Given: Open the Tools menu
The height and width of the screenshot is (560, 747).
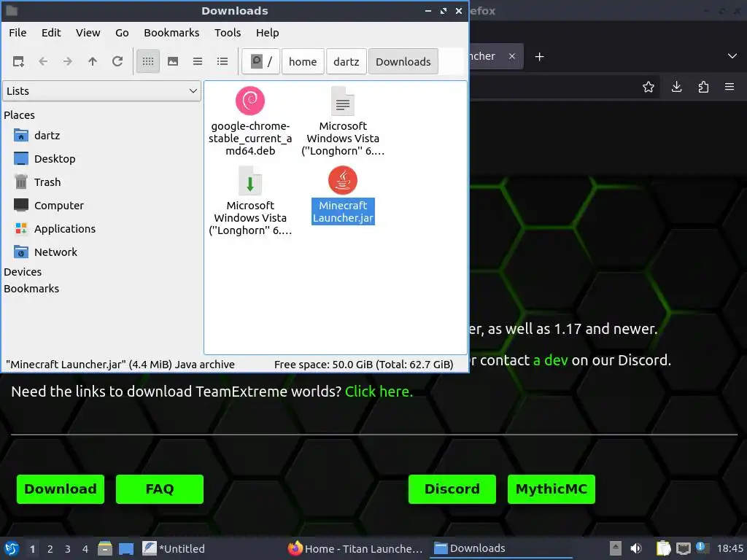Looking at the screenshot, I should click(228, 33).
